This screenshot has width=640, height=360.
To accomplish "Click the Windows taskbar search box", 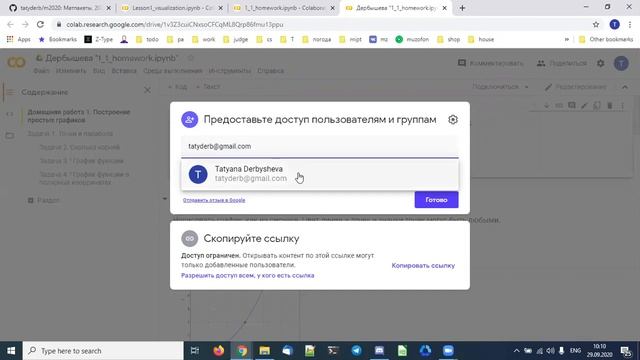I will point(103,351).
